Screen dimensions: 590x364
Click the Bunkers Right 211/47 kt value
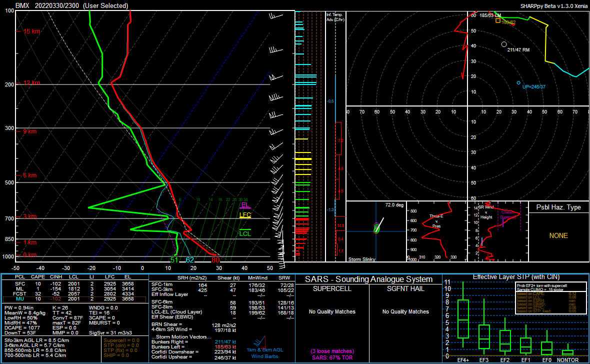225,342
